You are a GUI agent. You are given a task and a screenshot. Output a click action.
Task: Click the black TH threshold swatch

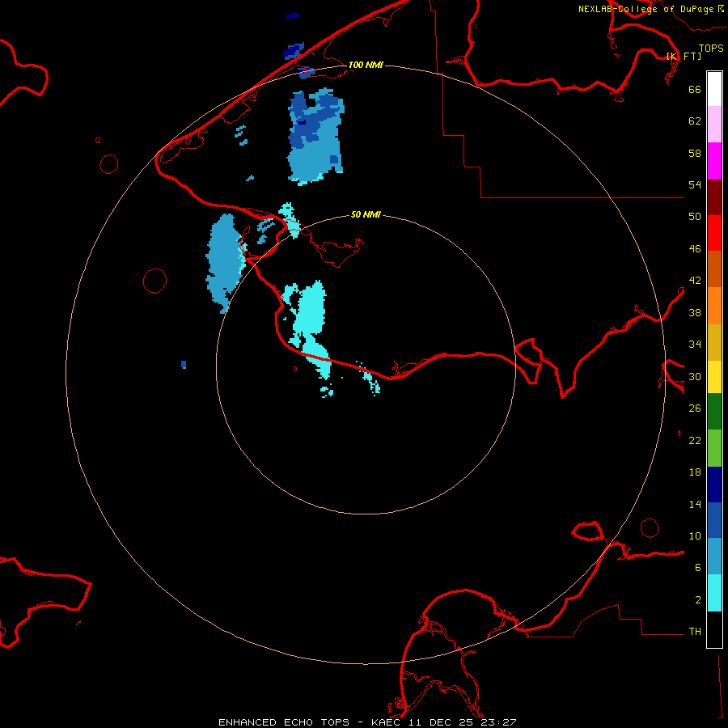click(x=714, y=629)
